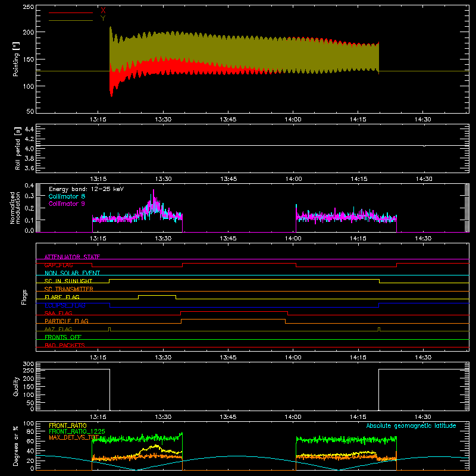Image resolution: width=476 pixels, height=476 pixels.
Task: Click the Collimator 9 legend entry
Action: pyautogui.click(x=67, y=203)
